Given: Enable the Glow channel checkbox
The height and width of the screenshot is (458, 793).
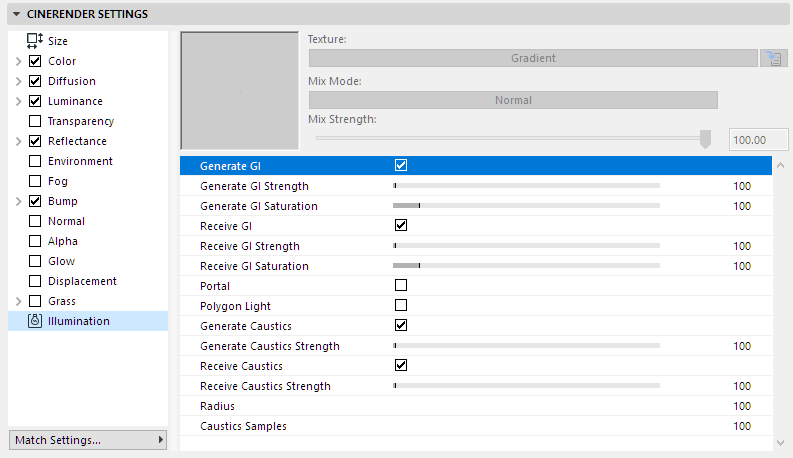Looking at the screenshot, I should pyautogui.click(x=35, y=261).
